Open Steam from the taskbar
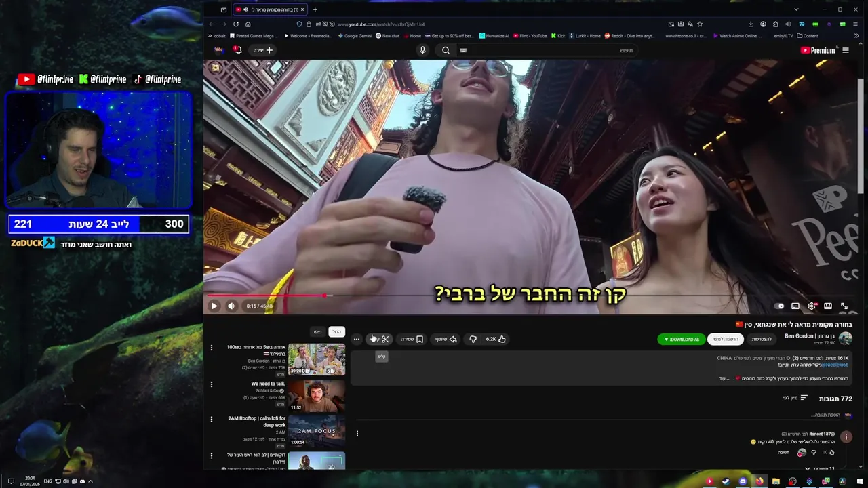This screenshot has height=488, width=868. [726, 481]
